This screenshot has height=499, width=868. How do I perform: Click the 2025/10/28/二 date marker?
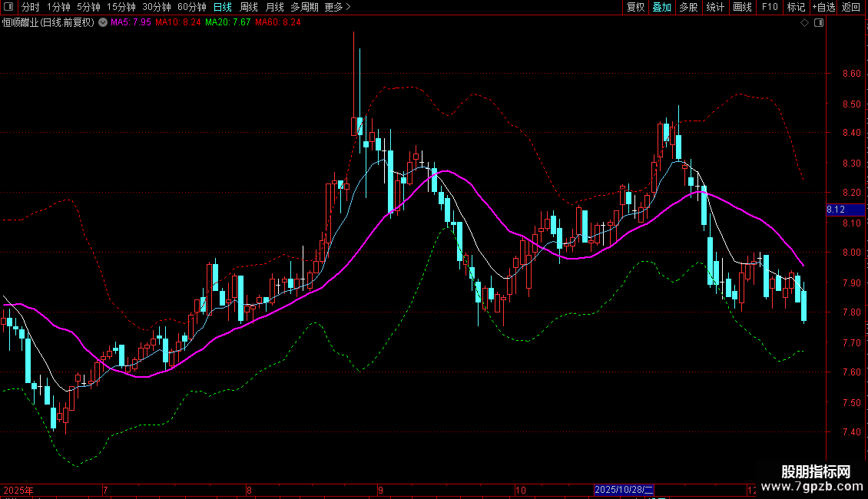624,490
